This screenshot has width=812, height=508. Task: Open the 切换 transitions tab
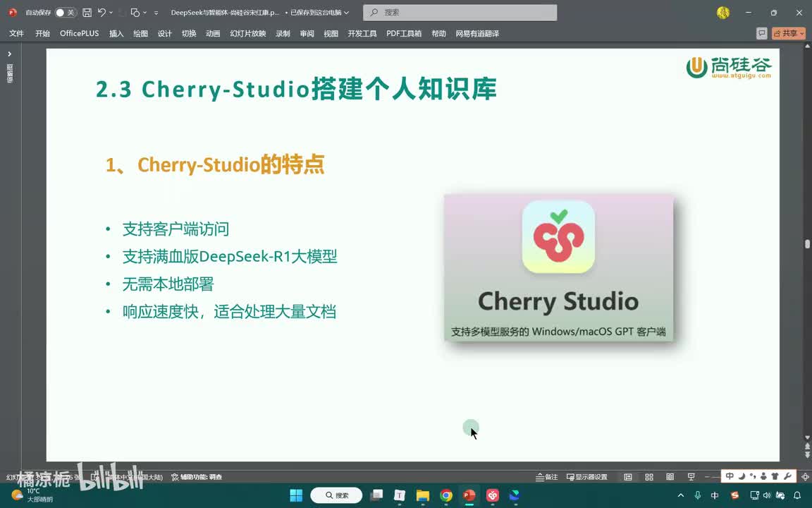(x=189, y=33)
